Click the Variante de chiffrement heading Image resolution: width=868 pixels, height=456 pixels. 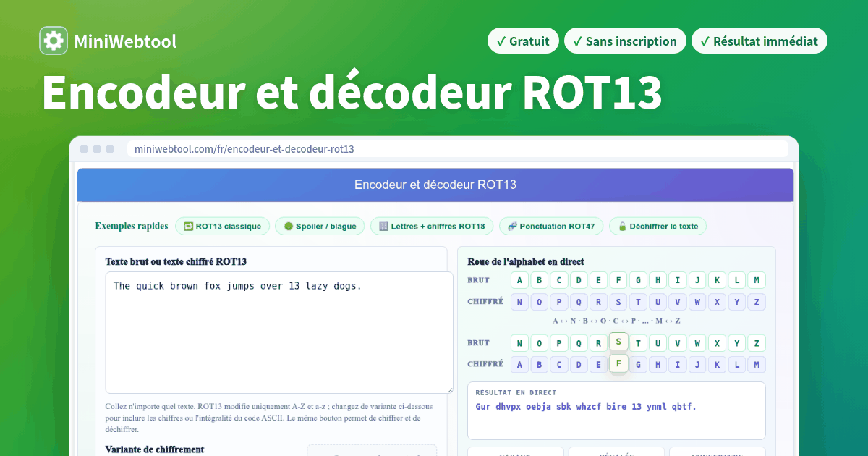tap(155, 449)
